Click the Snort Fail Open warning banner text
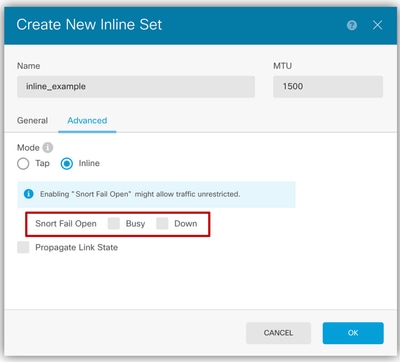This screenshot has height=362, width=400. coord(140,194)
